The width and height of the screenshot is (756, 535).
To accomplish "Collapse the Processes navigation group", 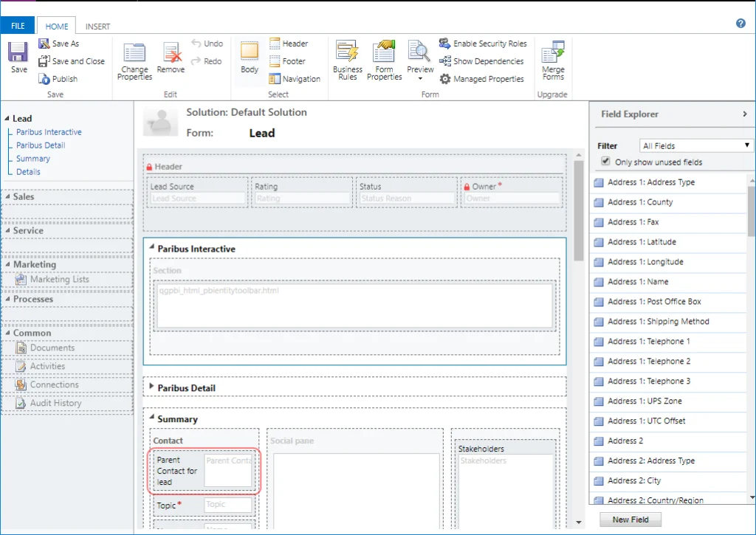I will (x=7, y=299).
